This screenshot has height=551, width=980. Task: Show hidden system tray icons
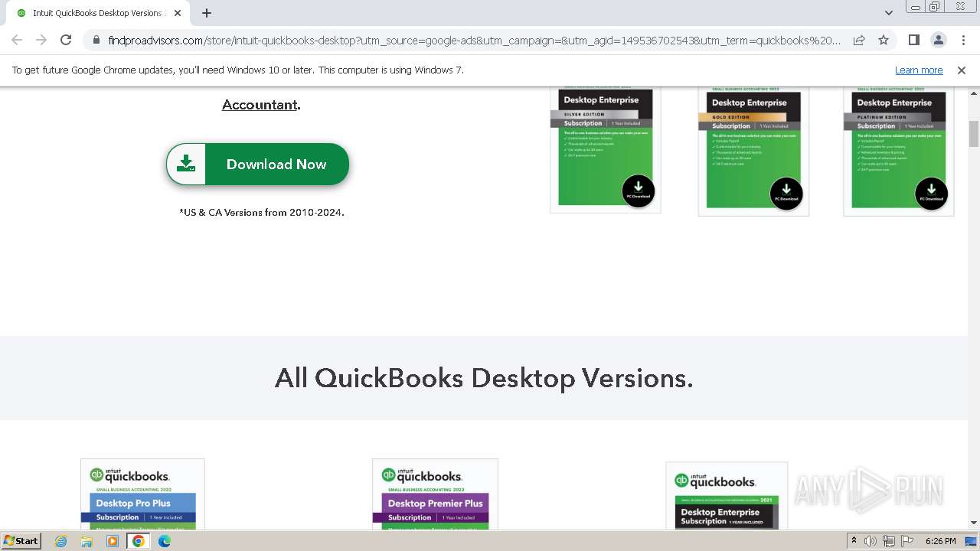854,541
